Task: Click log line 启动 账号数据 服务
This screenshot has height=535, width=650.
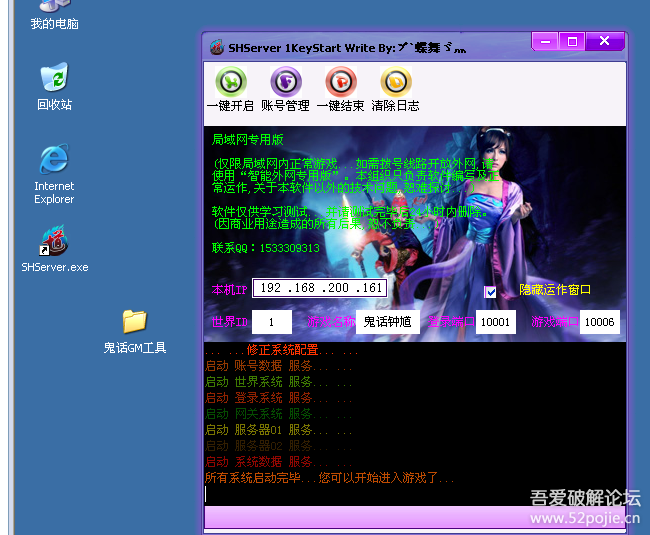Action: tap(278, 366)
